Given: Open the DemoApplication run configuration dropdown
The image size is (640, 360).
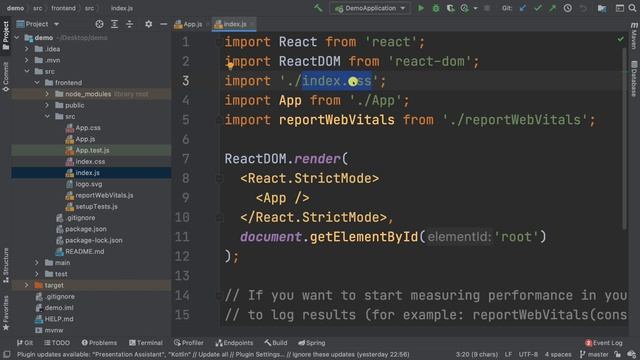Looking at the screenshot, I should pyautogui.click(x=370, y=8).
